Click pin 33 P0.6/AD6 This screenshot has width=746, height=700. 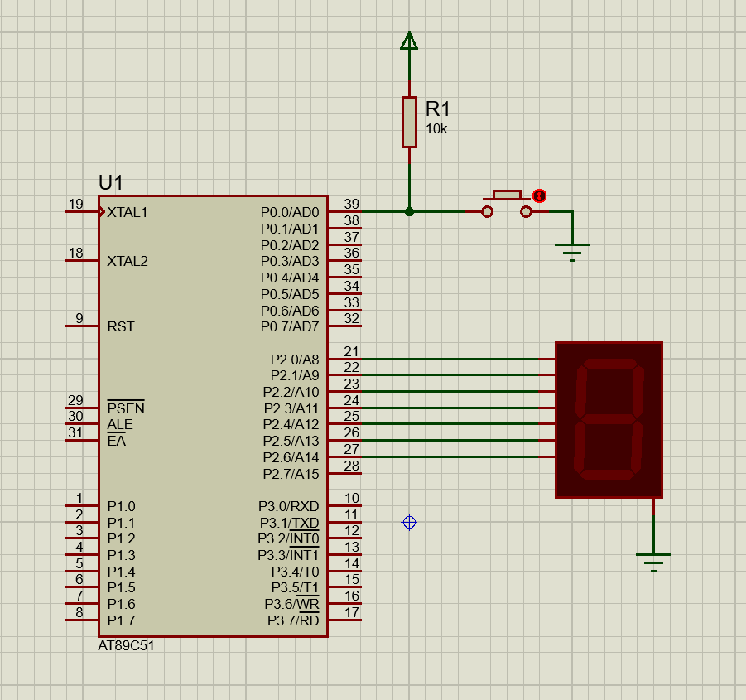tap(345, 310)
